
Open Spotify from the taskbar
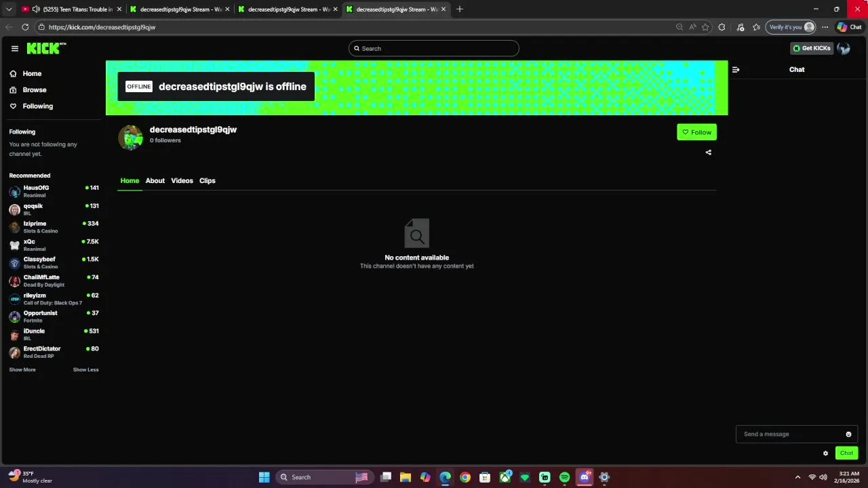pyautogui.click(x=564, y=477)
